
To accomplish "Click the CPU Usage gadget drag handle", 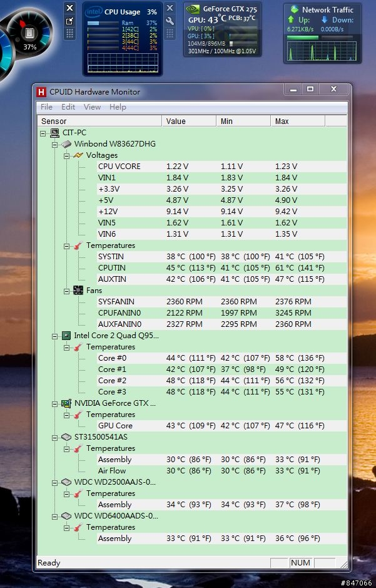I will tap(69, 34).
